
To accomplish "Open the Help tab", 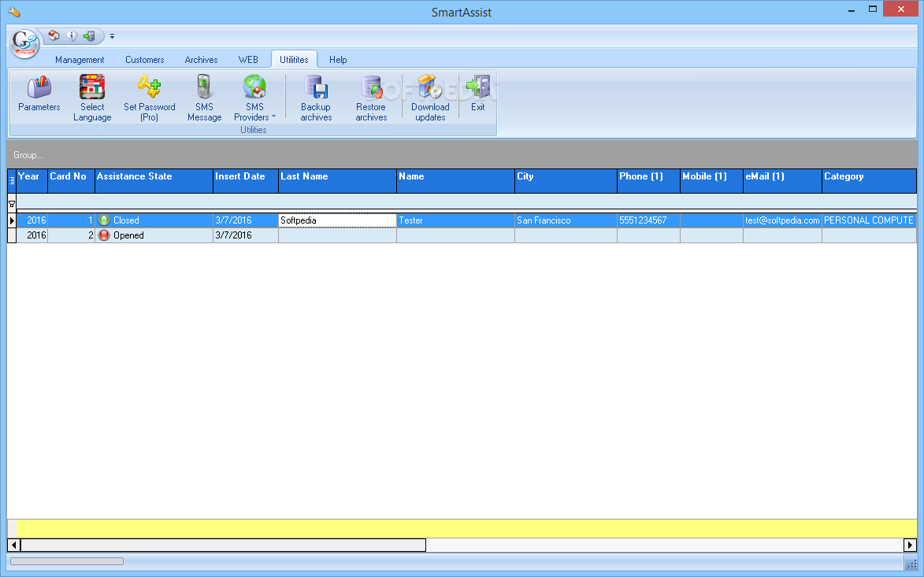I will coord(338,60).
